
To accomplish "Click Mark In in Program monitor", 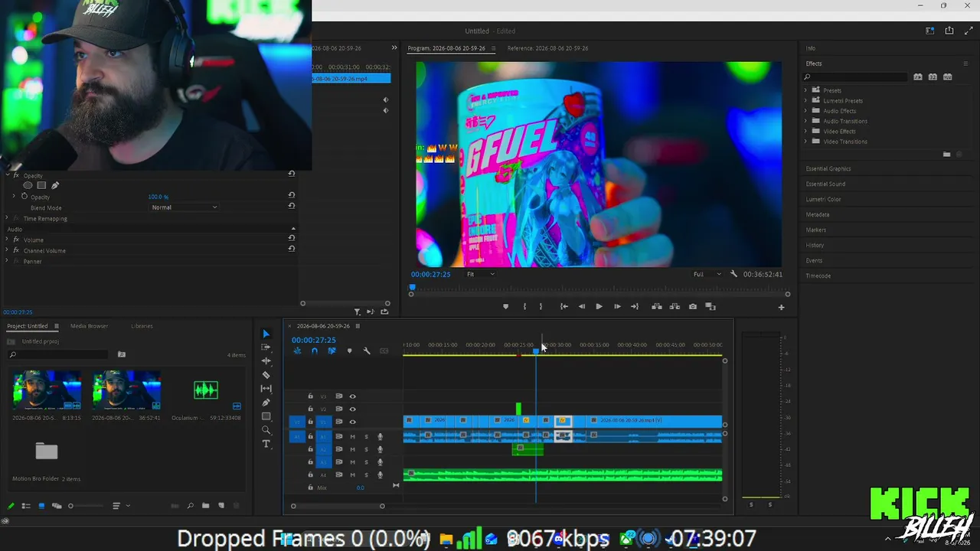I will [524, 307].
